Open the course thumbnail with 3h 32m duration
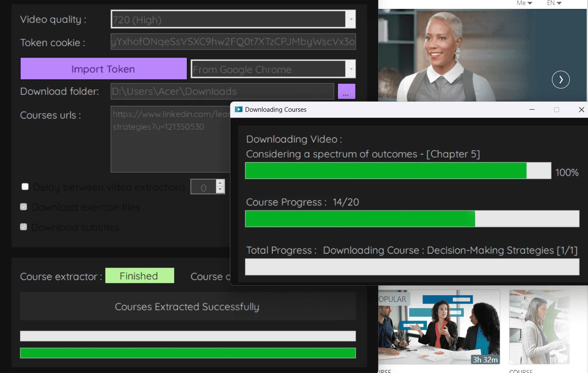Viewport: 588px width, 373px height. pyautogui.click(x=439, y=327)
